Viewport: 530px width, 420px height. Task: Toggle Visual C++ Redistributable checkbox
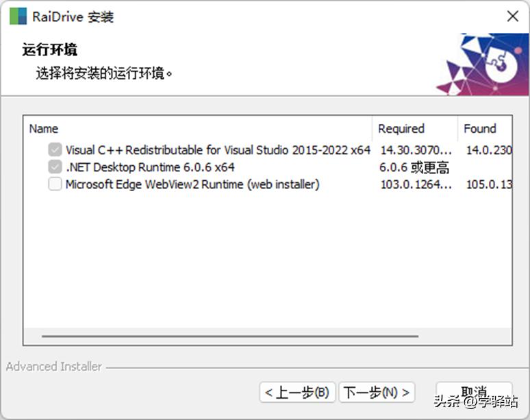click(55, 149)
